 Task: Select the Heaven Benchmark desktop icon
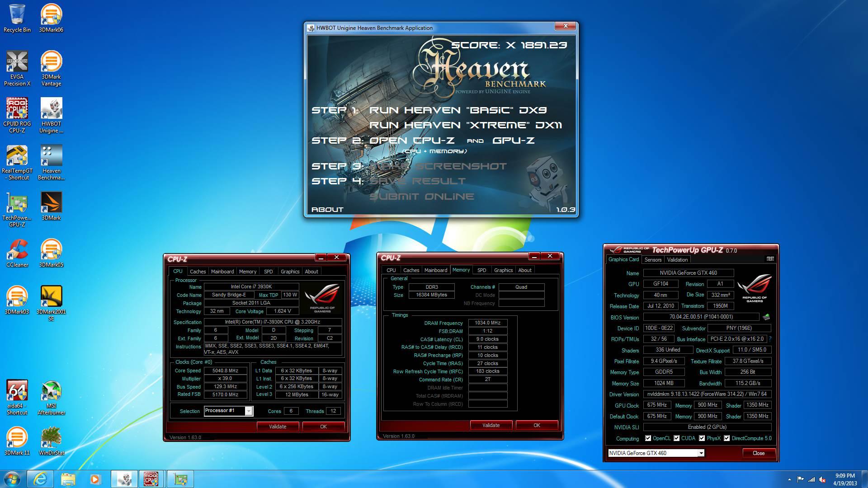51,162
